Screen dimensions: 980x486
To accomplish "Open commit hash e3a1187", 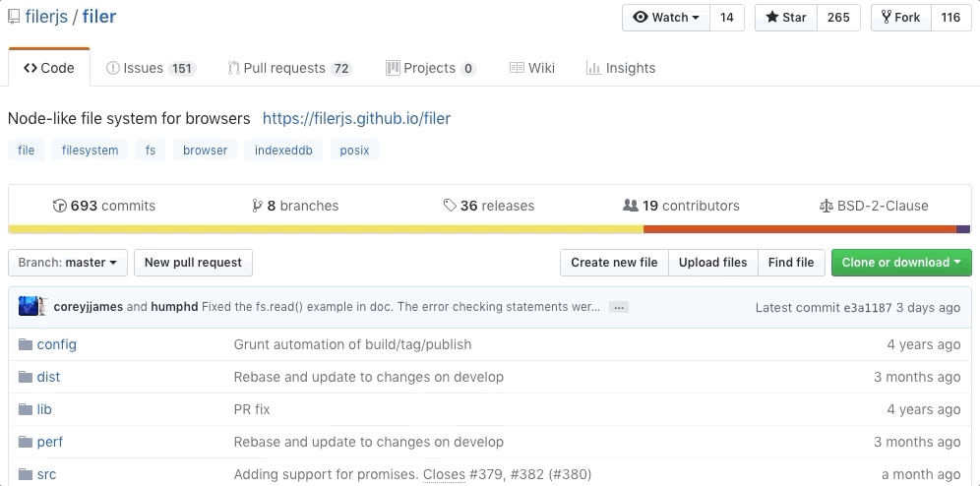I will pyautogui.click(x=868, y=307).
